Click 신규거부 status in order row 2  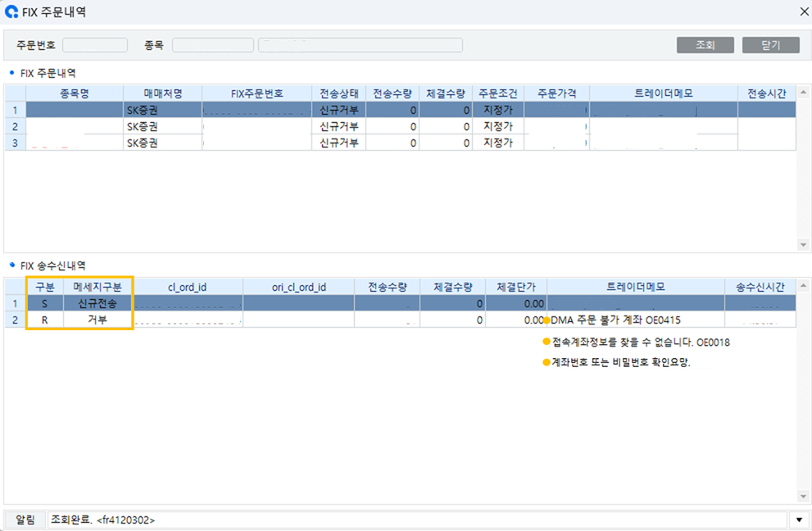[338, 126]
